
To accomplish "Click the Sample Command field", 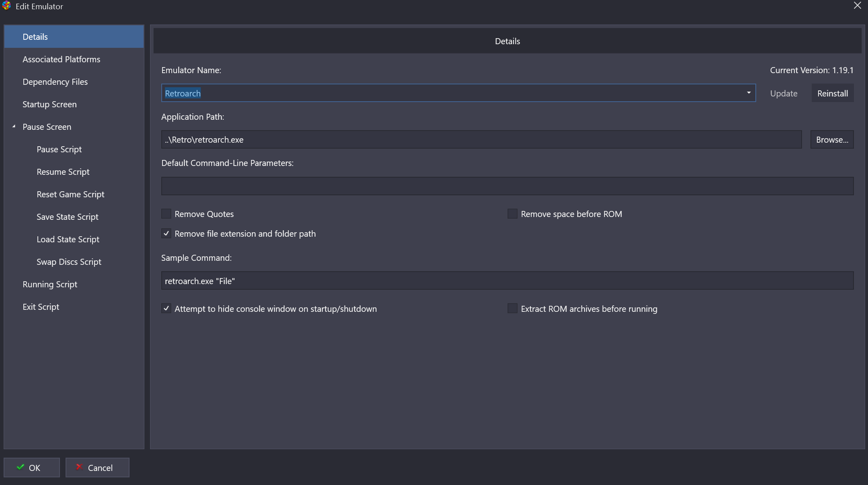I will click(x=507, y=280).
